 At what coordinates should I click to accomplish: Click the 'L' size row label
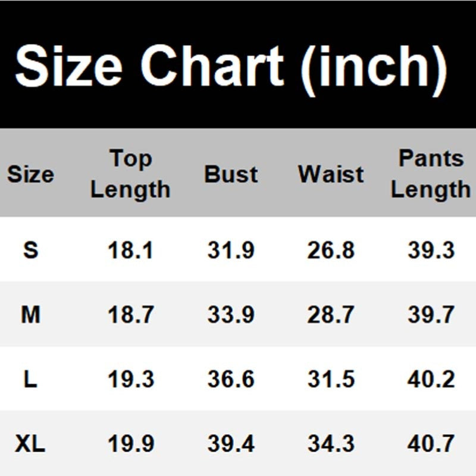pyautogui.click(x=30, y=379)
